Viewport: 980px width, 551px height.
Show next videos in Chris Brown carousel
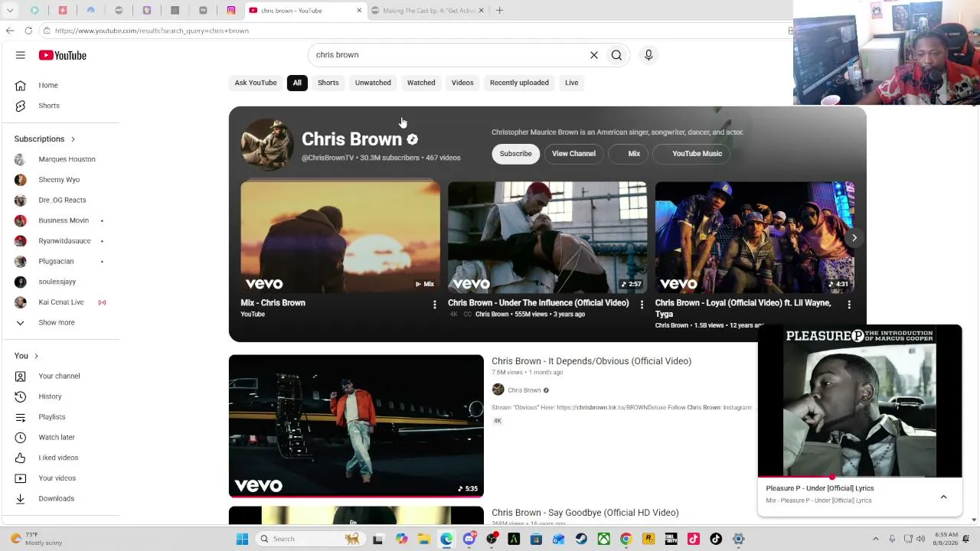[854, 237]
